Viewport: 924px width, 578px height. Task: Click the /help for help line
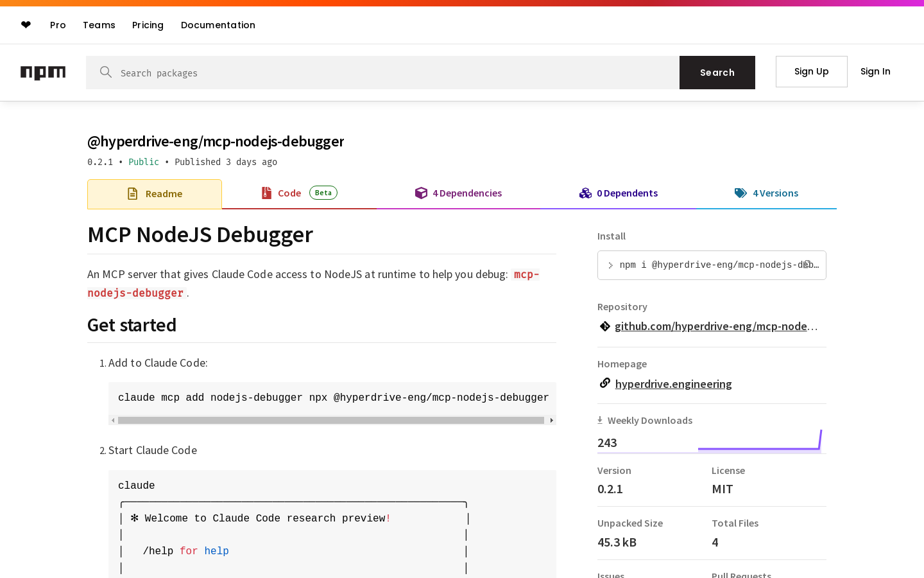click(x=185, y=551)
